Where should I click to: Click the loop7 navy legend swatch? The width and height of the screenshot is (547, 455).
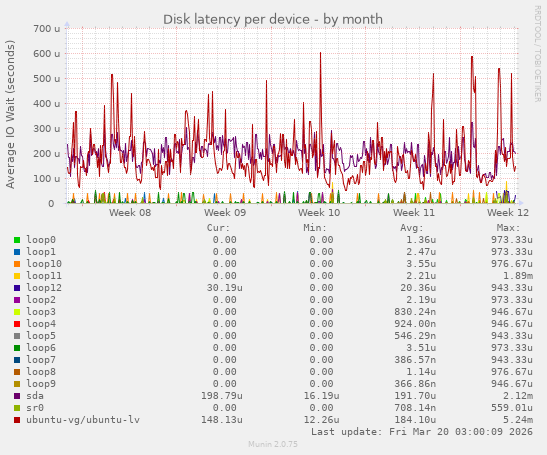click(x=17, y=360)
